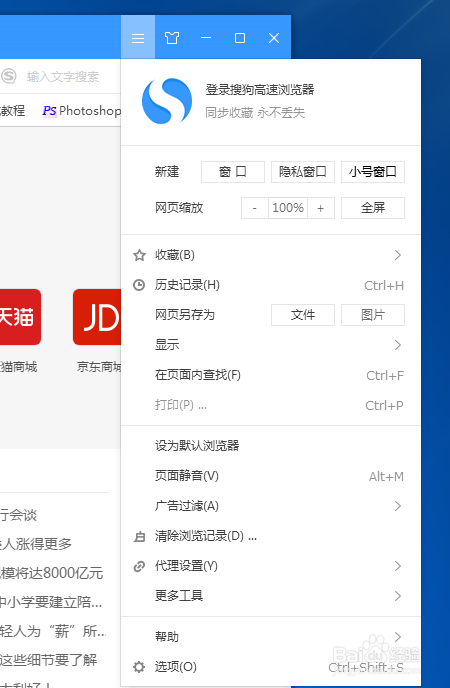Image resolution: width=450 pixels, height=688 pixels.
Task: Open a new 小号窗口
Action: coord(373,172)
